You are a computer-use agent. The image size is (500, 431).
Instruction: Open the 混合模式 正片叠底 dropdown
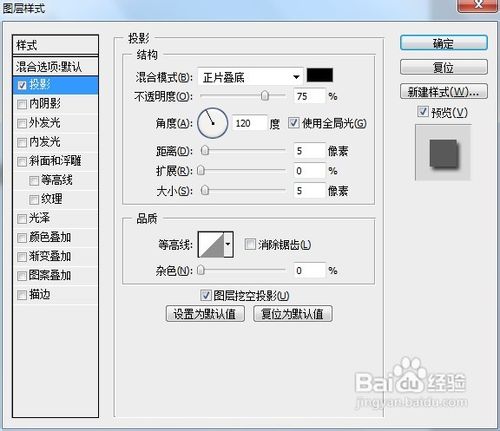[250, 77]
